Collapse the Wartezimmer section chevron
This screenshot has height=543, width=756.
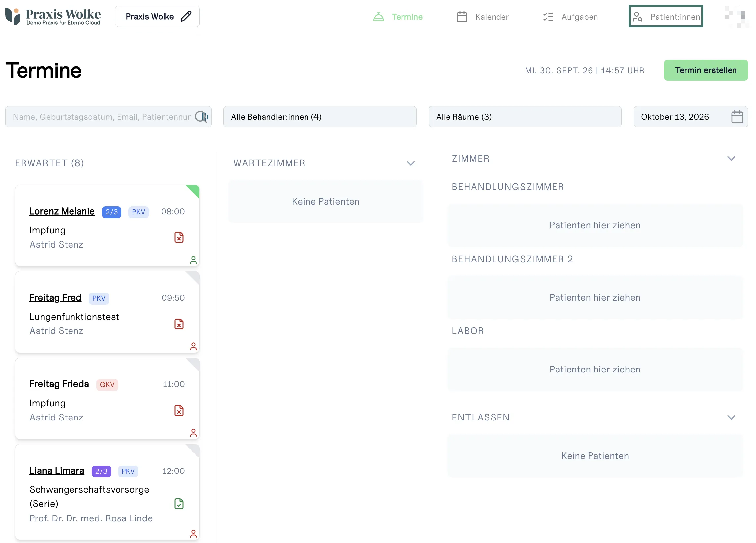pos(411,163)
